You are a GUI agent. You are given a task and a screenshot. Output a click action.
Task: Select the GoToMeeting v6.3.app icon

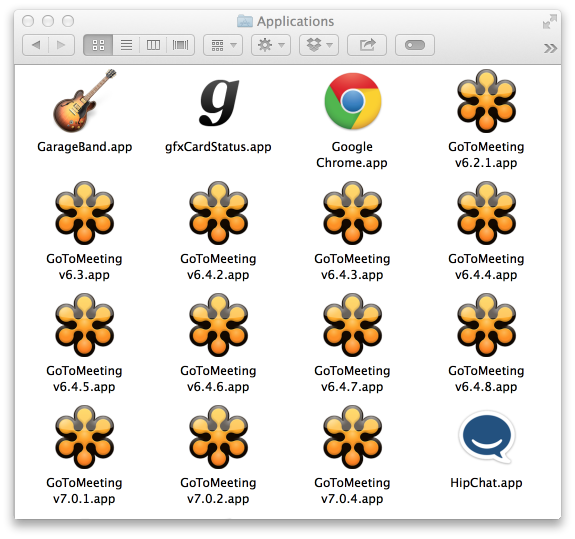click(x=85, y=213)
